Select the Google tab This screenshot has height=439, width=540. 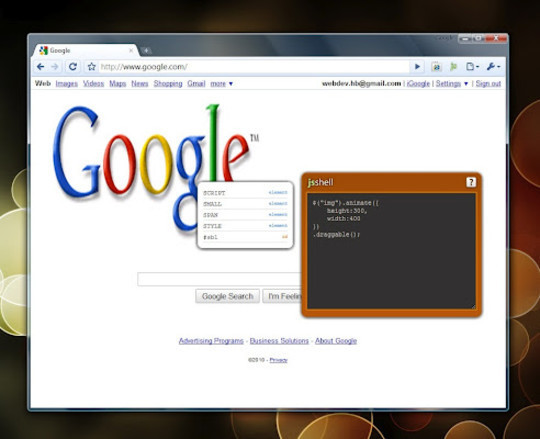click(x=86, y=51)
